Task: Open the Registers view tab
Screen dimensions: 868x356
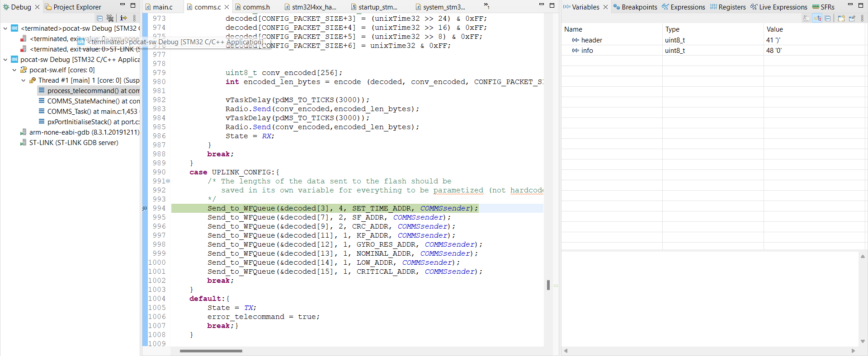Action: pos(728,7)
